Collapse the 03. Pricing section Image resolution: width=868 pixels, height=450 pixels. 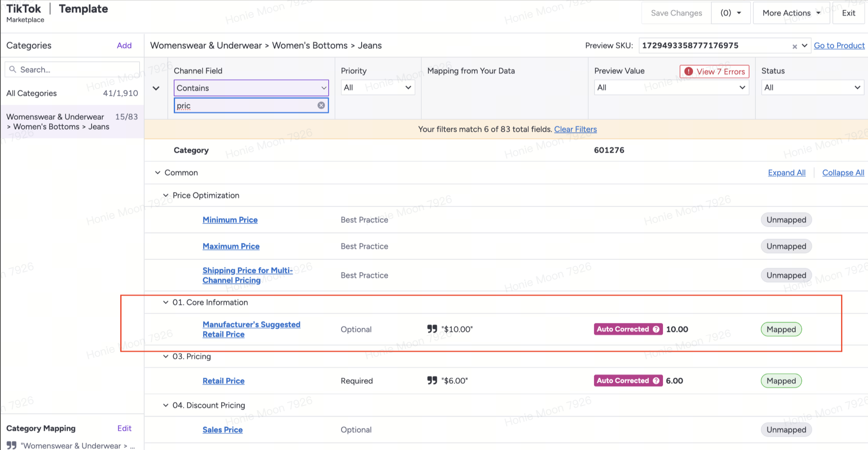click(x=166, y=356)
